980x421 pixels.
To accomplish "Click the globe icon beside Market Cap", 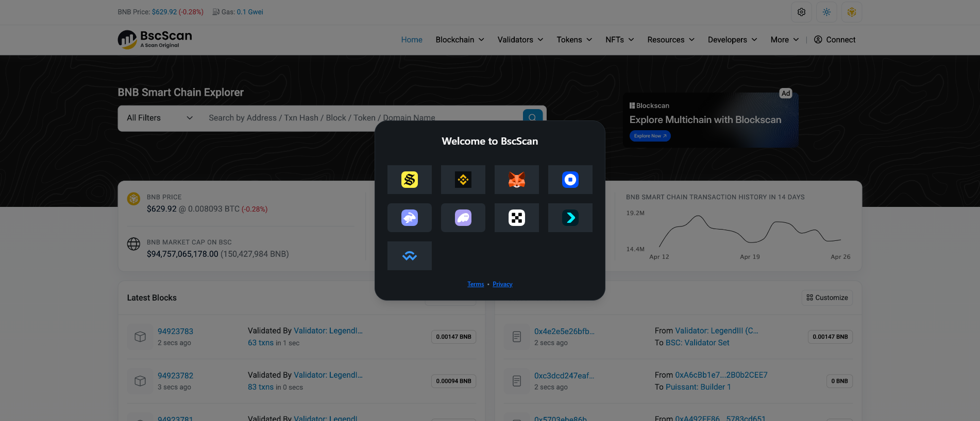I will tap(134, 244).
